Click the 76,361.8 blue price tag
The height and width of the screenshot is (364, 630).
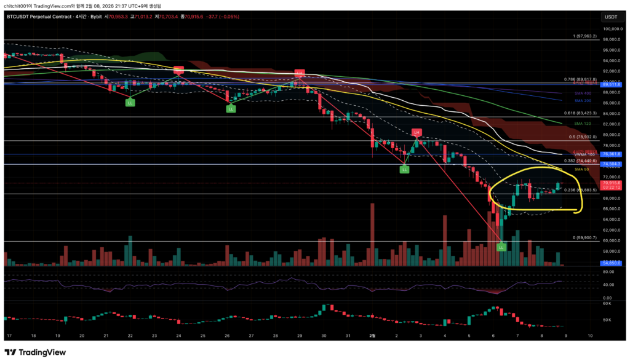612,154
